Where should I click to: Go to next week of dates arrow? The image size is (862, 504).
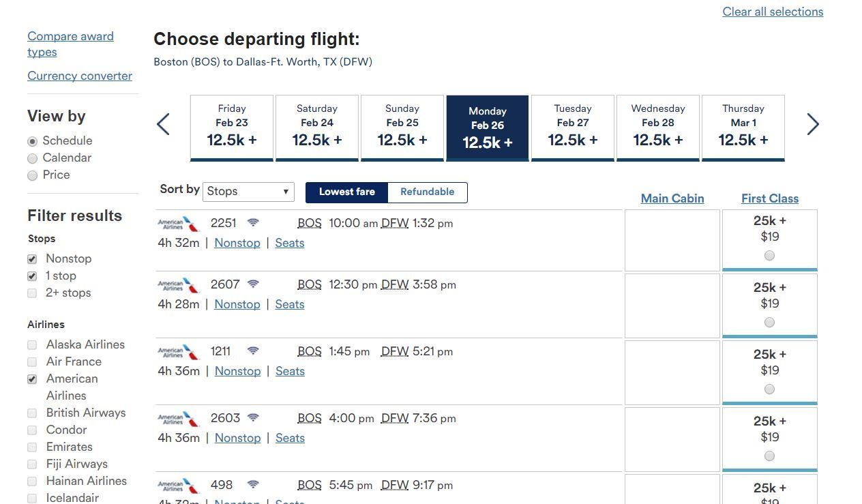pyautogui.click(x=813, y=124)
